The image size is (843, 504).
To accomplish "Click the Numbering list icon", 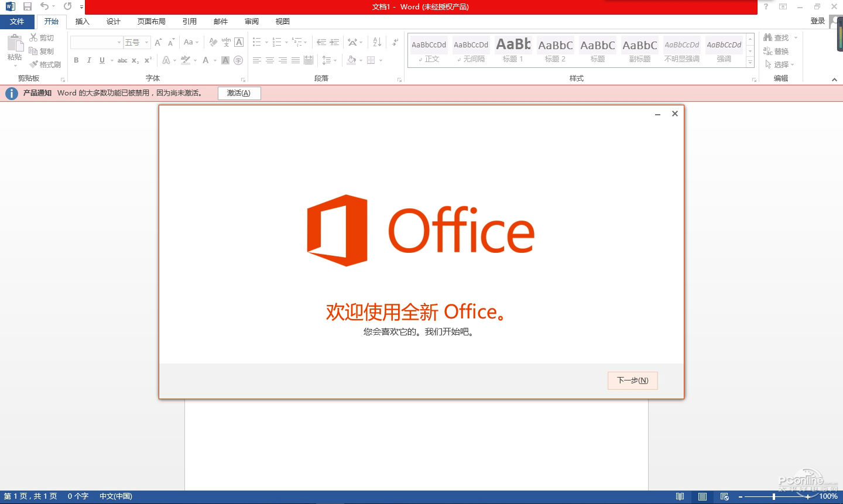I will [277, 42].
